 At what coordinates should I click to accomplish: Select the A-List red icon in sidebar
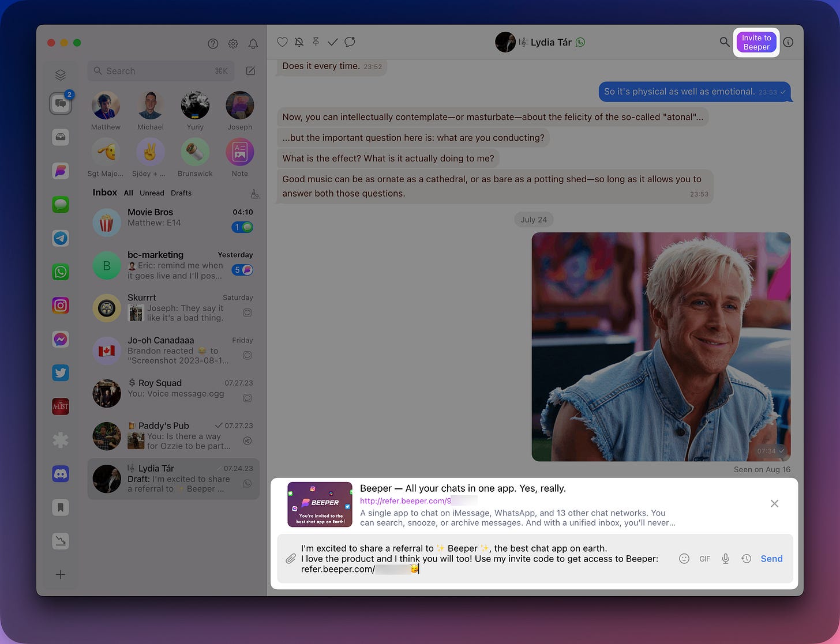coord(61,406)
